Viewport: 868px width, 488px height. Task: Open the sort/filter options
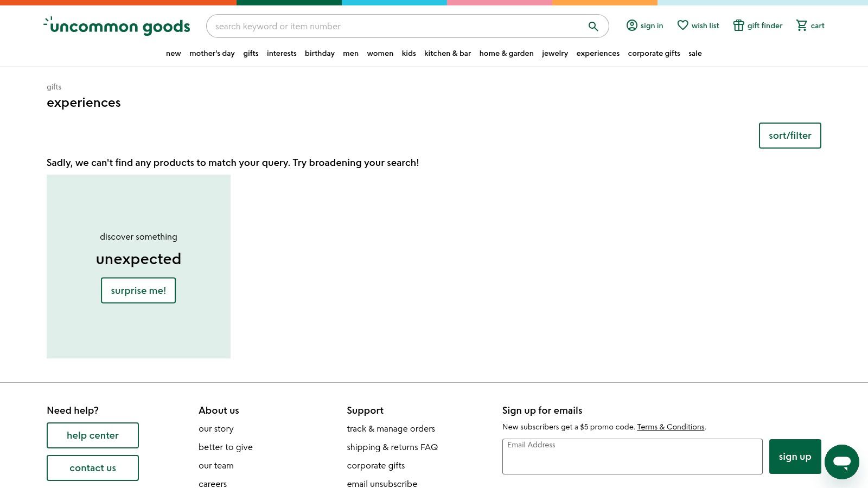pos(789,136)
